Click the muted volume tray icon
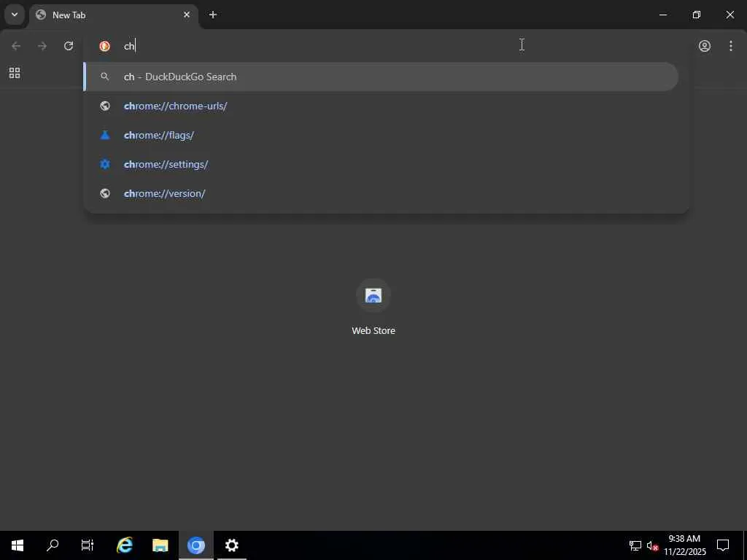747x560 pixels. click(652, 545)
